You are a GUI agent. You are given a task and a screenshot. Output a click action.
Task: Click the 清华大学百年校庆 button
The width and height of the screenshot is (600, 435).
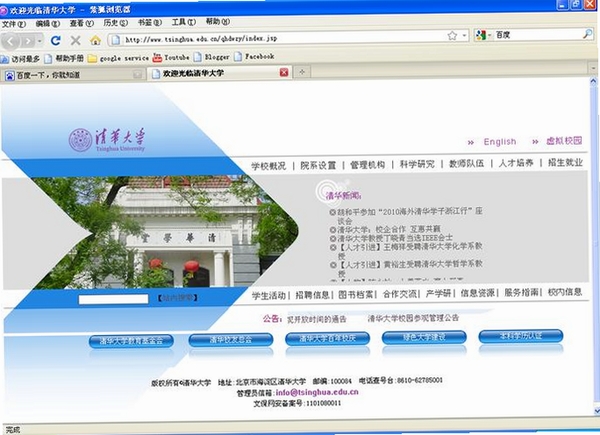pyautogui.click(x=328, y=338)
